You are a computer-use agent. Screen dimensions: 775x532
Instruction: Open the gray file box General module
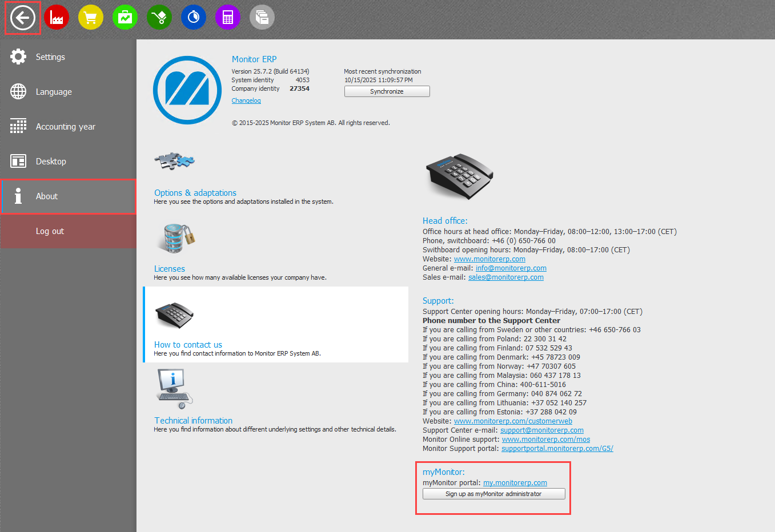click(262, 18)
